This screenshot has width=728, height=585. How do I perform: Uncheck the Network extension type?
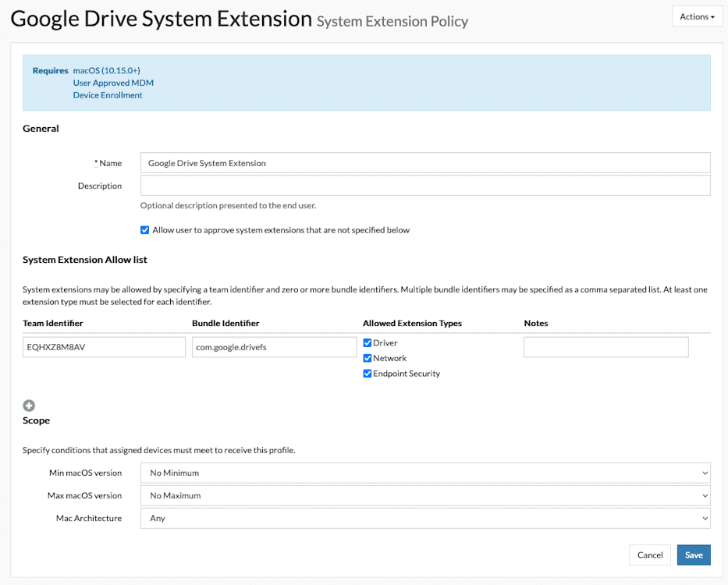(x=368, y=358)
